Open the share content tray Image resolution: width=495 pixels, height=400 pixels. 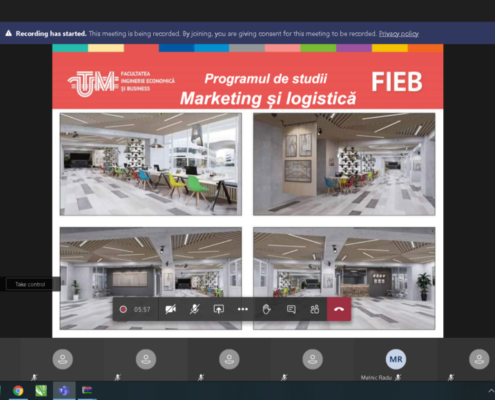pyautogui.click(x=219, y=309)
